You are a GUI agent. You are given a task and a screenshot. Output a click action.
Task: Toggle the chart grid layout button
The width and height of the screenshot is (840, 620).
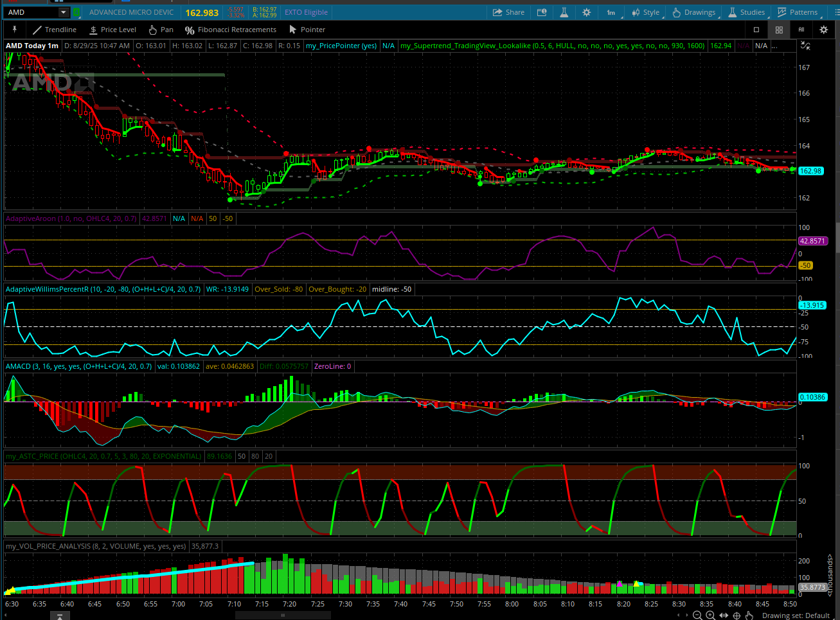click(779, 30)
